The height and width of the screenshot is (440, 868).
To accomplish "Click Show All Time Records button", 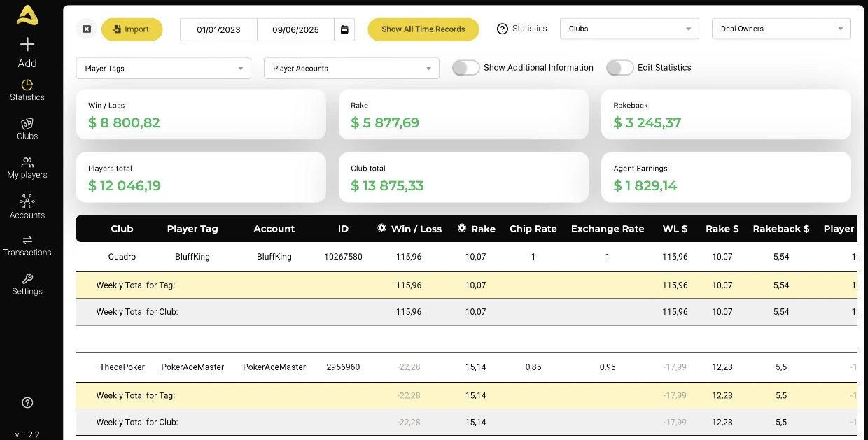I will [x=423, y=29].
